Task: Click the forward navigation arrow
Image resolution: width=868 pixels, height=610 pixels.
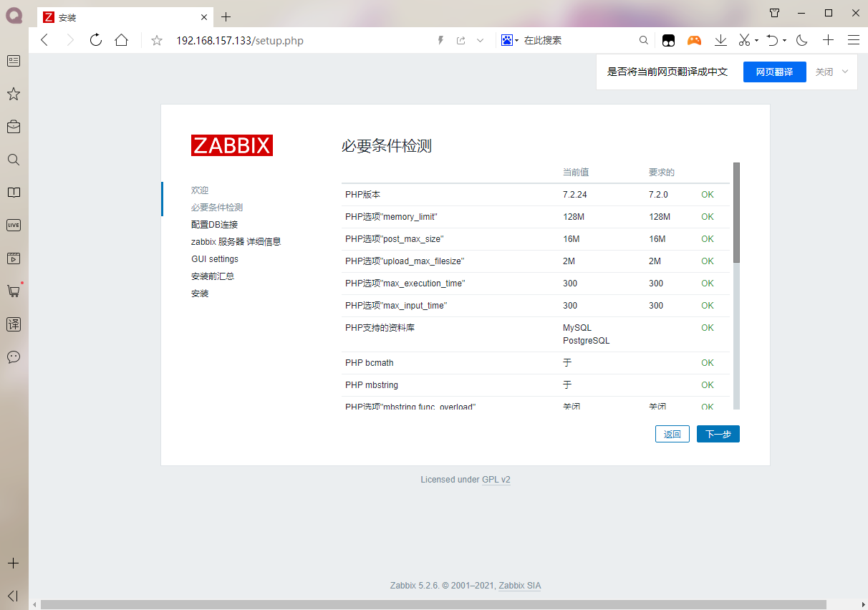Action: point(70,40)
